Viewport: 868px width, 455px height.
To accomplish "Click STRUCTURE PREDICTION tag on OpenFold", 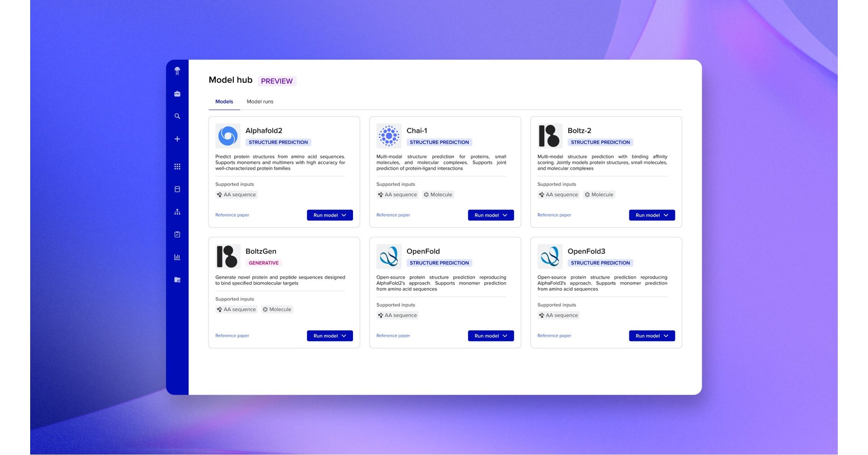I will pyautogui.click(x=439, y=263).
